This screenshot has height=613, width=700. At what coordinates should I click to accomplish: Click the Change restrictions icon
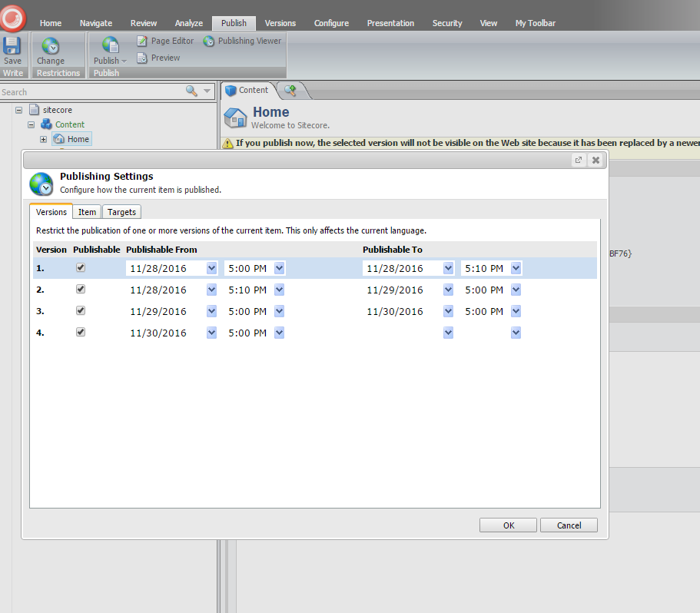click(x=51, y=47)
